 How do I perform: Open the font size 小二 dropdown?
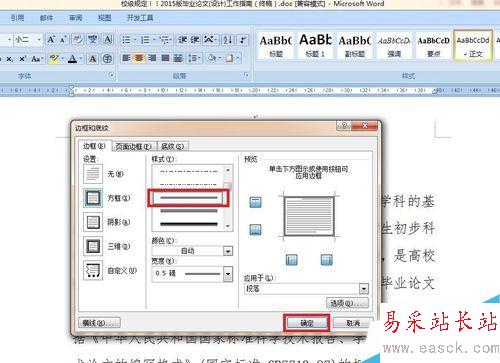(x=39, y=40)
